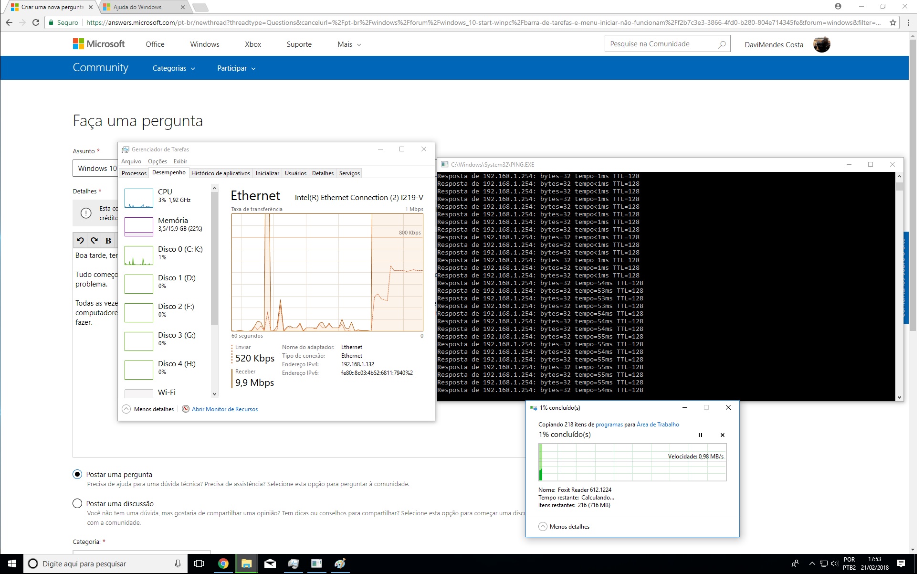Open the Participar dropdown menu
Viewport: 924px width, 574px height.
pyautogui.click(x=236, y=68)
